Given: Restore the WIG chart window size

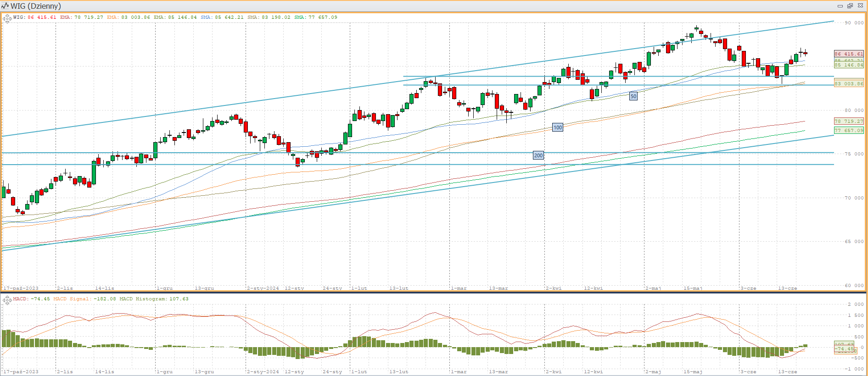Looking at the screenshot, I should pyautogui.click(x=850, y=6).
